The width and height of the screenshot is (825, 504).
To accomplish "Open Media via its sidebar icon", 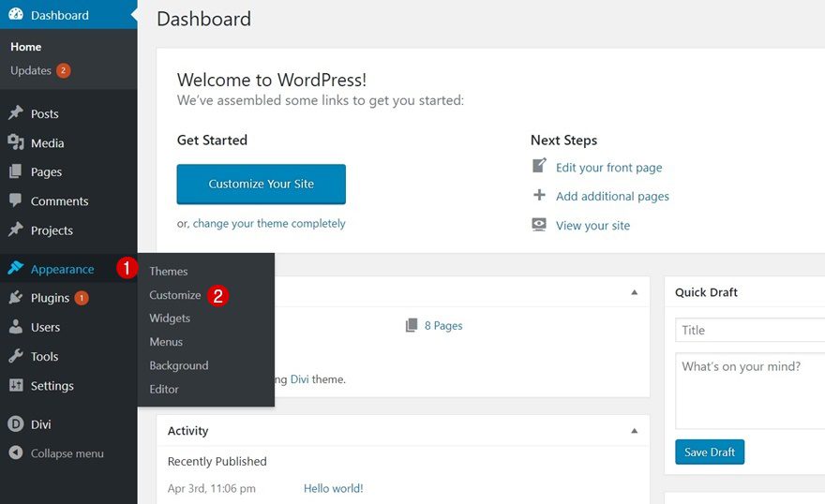I will tap(15, 142).
